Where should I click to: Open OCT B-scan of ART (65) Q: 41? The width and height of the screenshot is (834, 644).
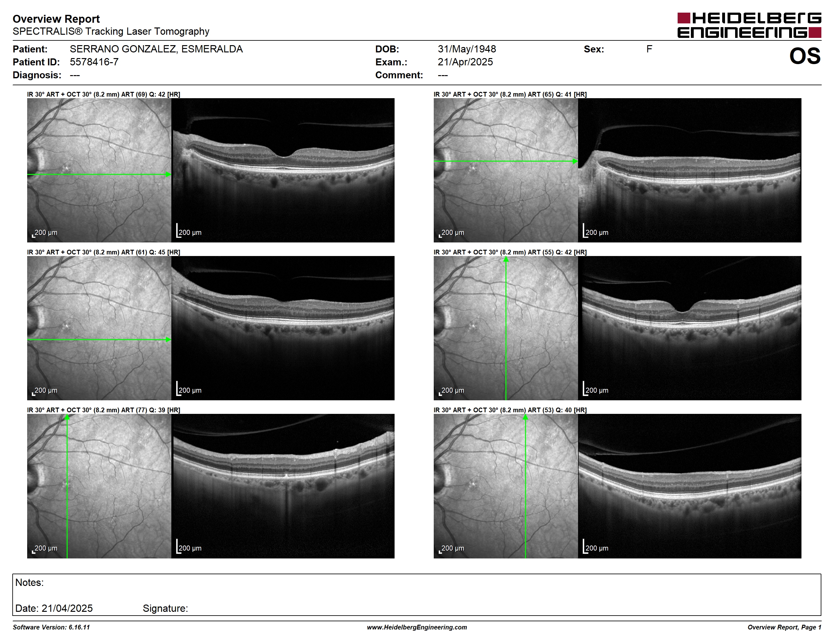[x=690, y=170]
